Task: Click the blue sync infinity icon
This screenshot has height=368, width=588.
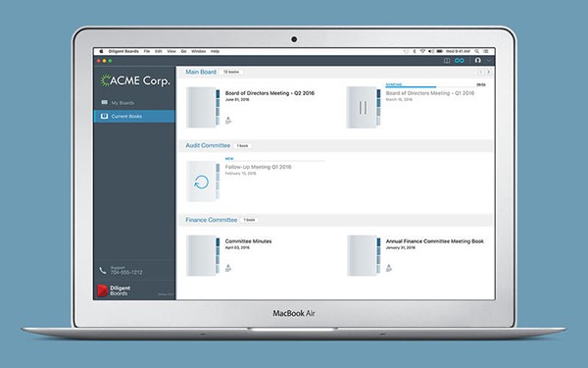Action: click(460, 61)
